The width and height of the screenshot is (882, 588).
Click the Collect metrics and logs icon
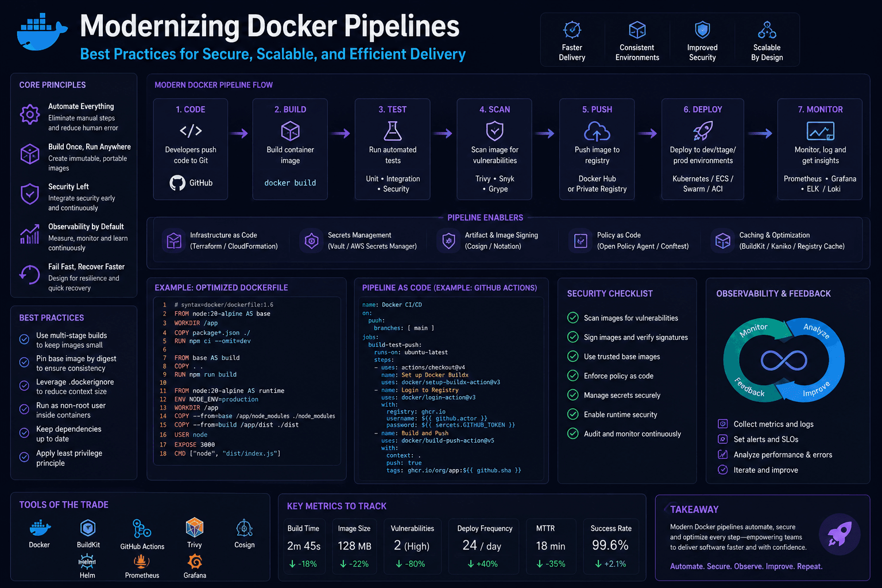pyautogui.click(x=723, y=424)
